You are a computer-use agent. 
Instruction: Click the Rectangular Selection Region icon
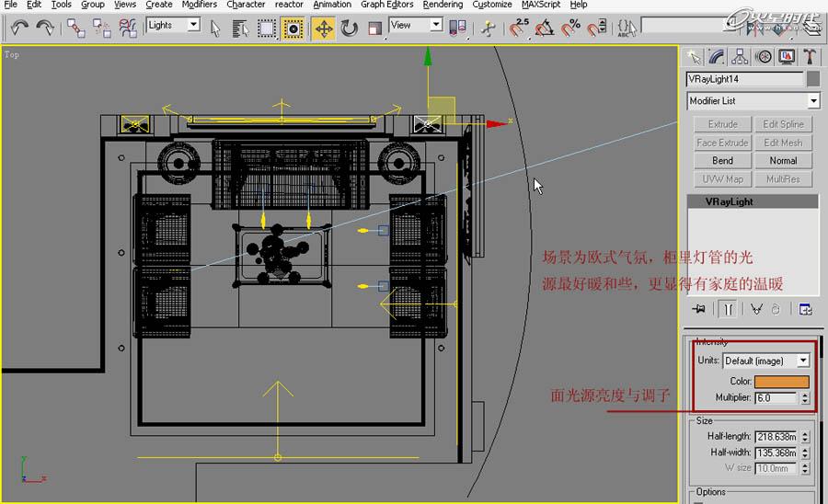point(267,28)
